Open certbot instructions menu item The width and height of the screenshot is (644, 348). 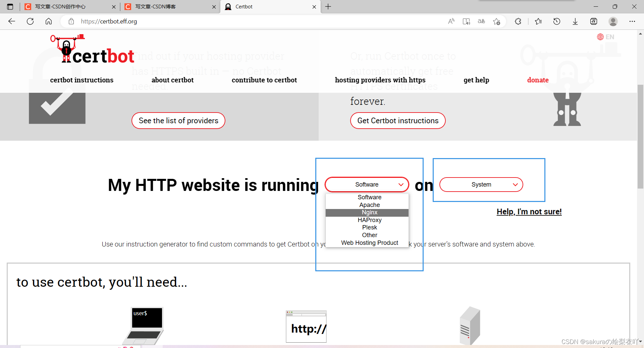(x=82, y=80)
